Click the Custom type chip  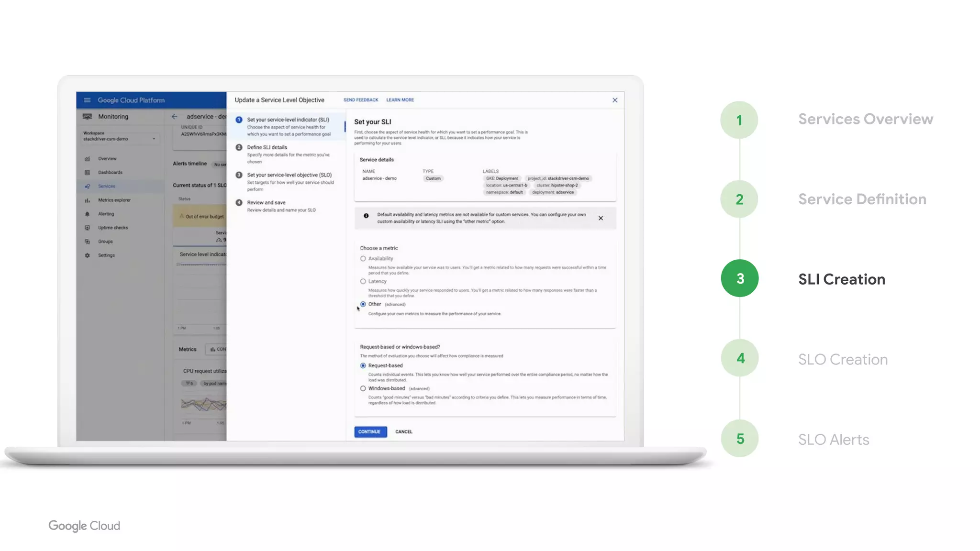(x=433, y=178)
